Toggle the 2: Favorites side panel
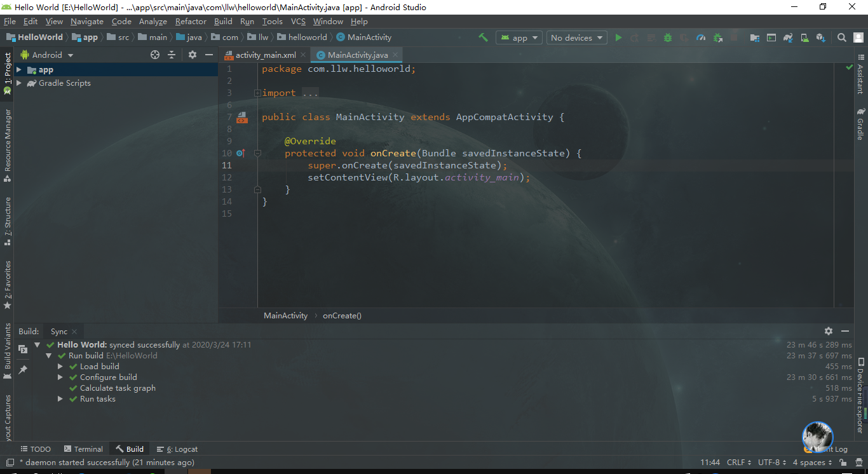868x474 pixels. [x=7, y=285]
